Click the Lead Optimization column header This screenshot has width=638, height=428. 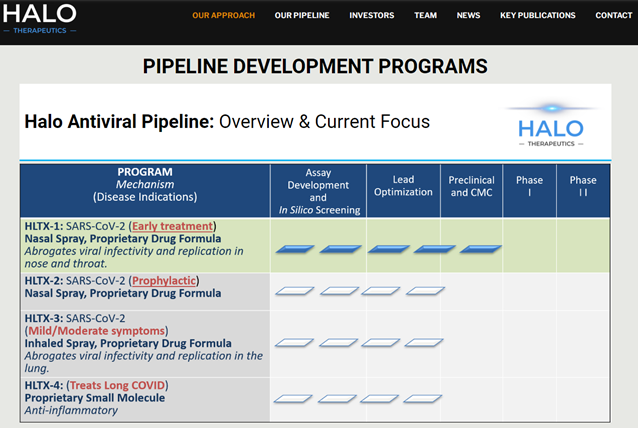(403, 186)
